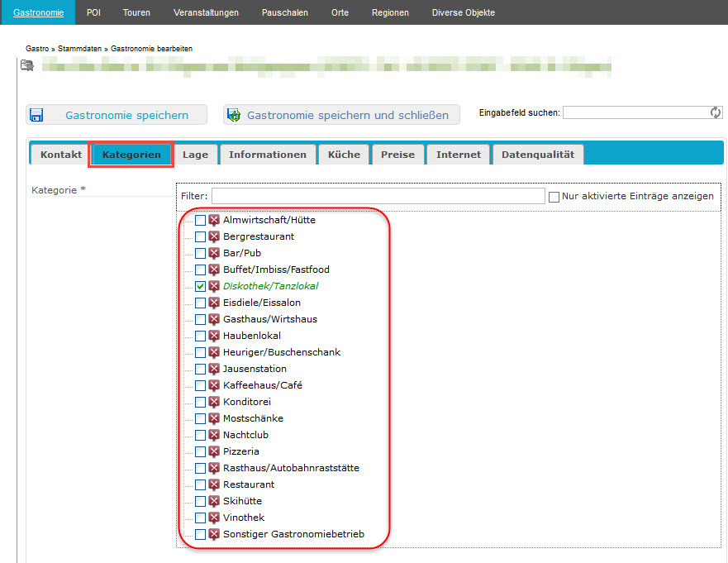This screenshot has width=728, height=563.
Task: Click the Gastro breadcrumb link
Action: click(x=37, y=49)
